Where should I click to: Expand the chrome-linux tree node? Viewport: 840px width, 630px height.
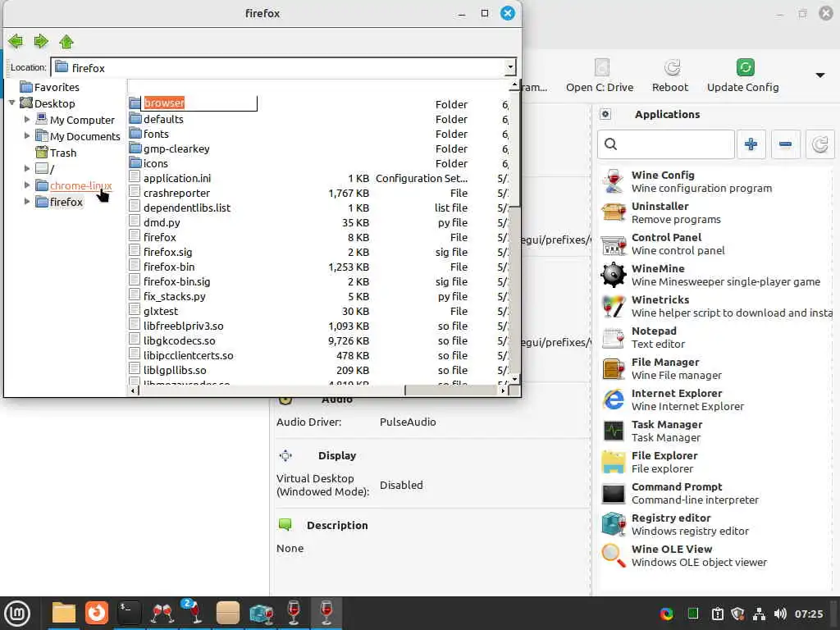[x=27, y=185]
